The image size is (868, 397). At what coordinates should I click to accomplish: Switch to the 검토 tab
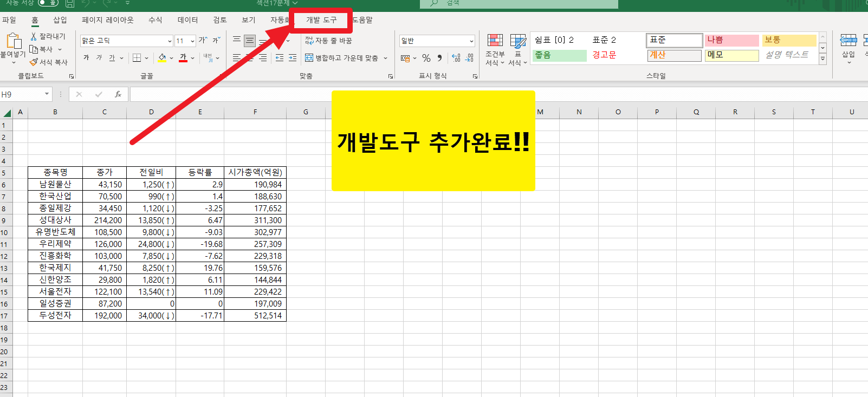(x=220, y=20)
